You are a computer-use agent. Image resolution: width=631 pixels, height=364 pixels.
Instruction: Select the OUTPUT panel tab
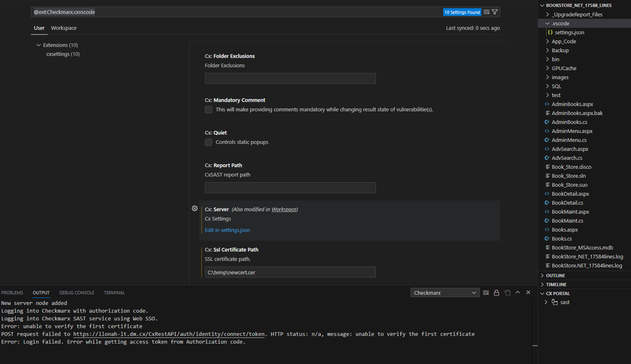click(x=41, y=293)
